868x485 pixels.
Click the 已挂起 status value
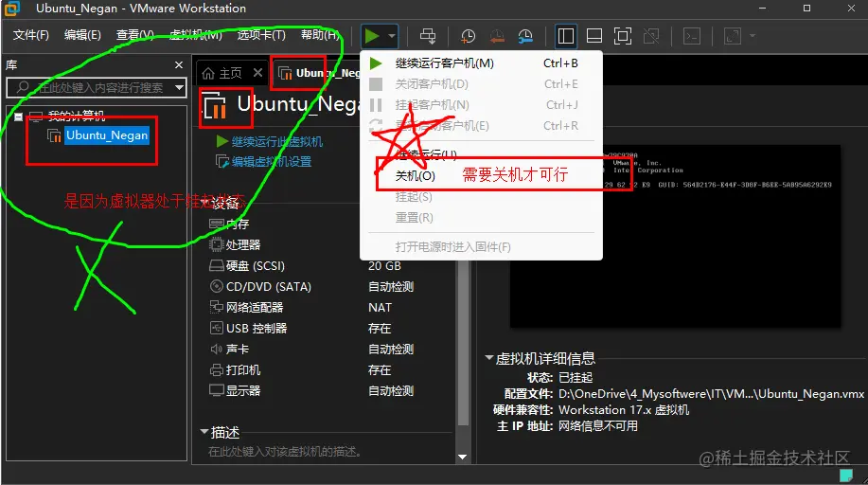pyautogui.click(x=576, y=377)
